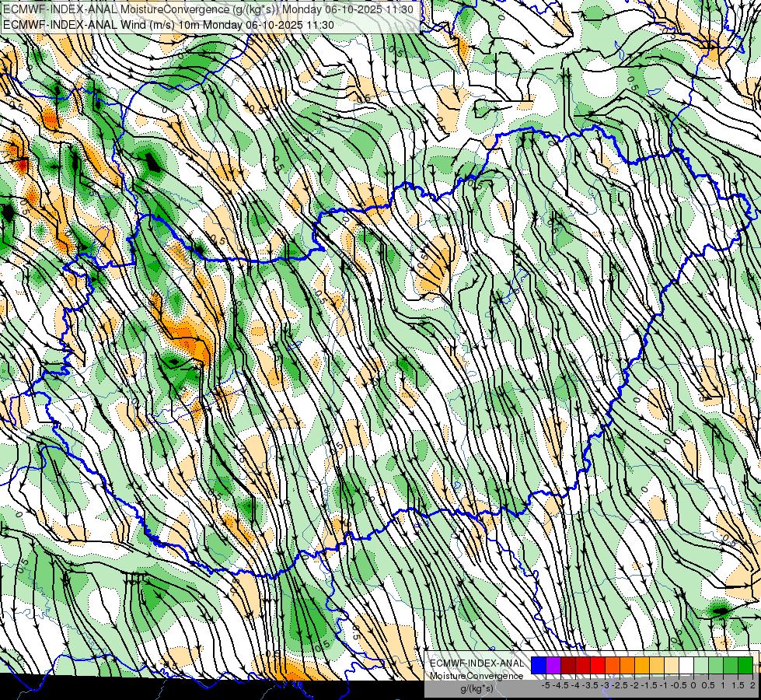Click the legend tick label -1
This screenshot has width=761, height=700.
tap(664, 685)
